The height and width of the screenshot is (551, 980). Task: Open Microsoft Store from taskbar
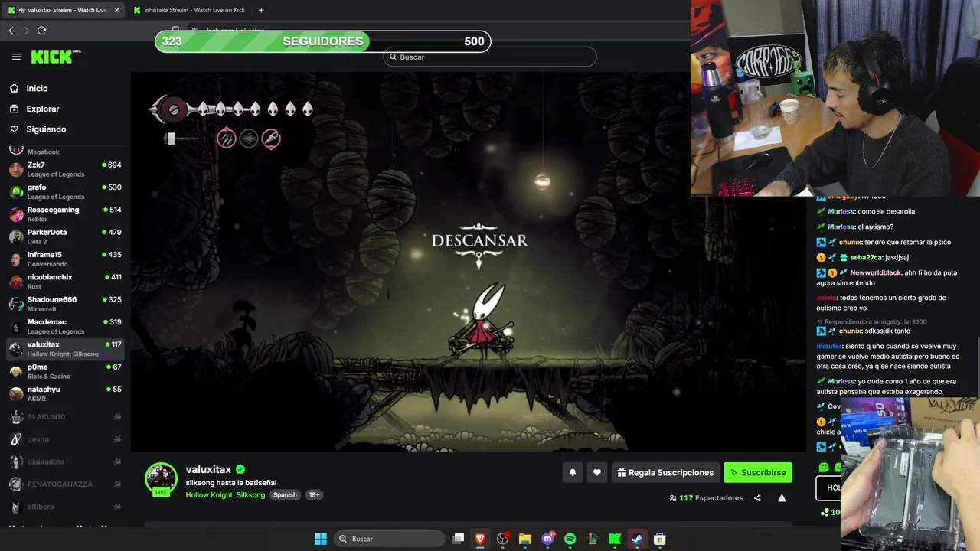point(659,539)
